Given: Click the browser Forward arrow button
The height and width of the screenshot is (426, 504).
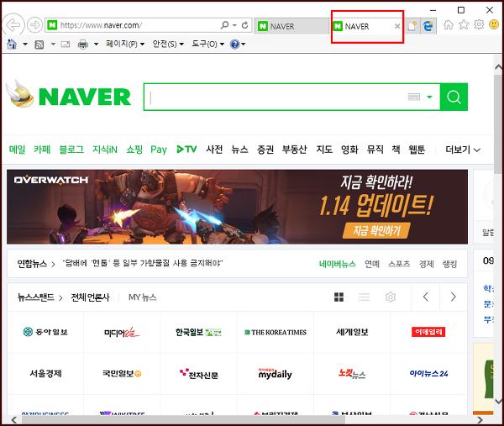Looking at the screenshot, I should (x=34, y=24).
